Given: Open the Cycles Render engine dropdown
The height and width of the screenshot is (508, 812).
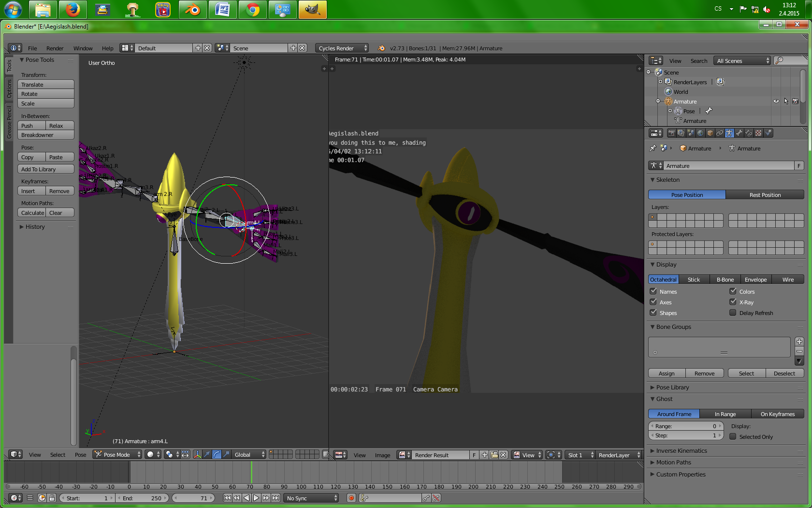Looking at the screenshot, I should click(342, 48).
